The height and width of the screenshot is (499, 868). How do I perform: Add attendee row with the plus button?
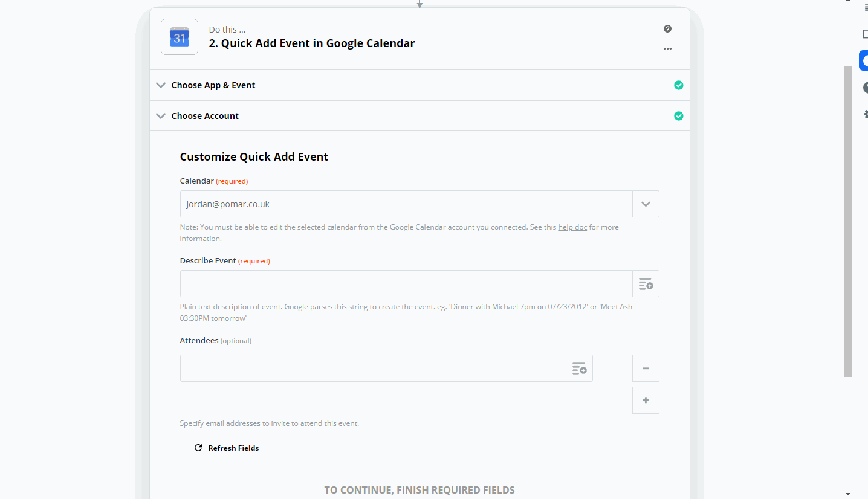pos(646,401)
